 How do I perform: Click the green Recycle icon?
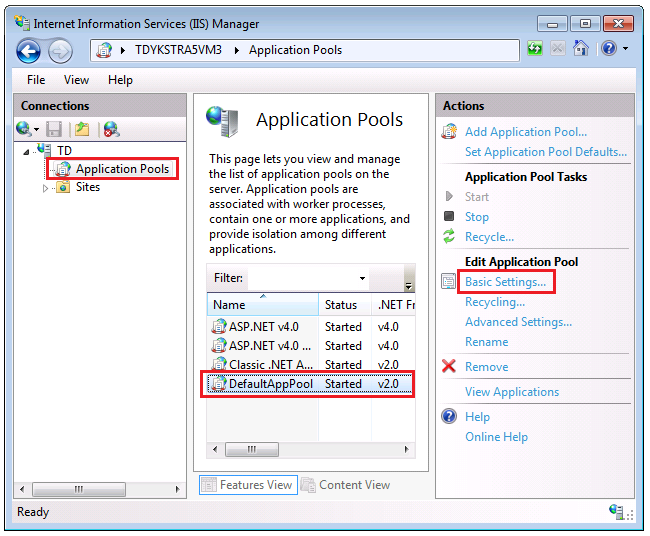pos(449,237)
